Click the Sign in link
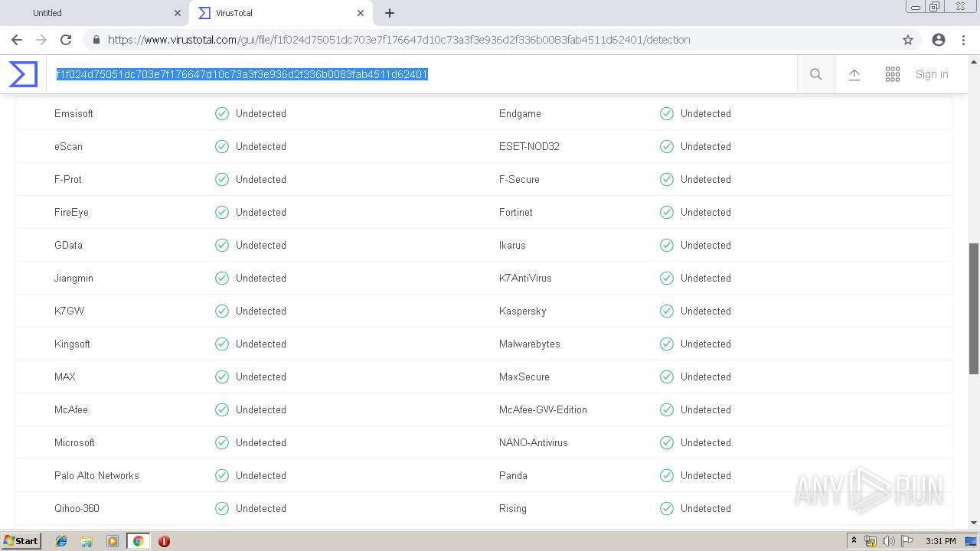 tap(932, 74)
